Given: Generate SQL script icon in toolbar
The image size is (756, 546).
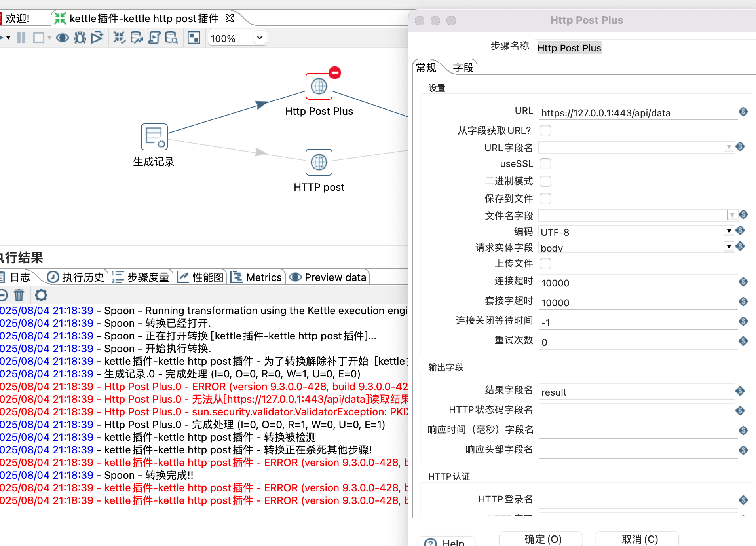Looking at the screenshot, I should coord(154,38).
